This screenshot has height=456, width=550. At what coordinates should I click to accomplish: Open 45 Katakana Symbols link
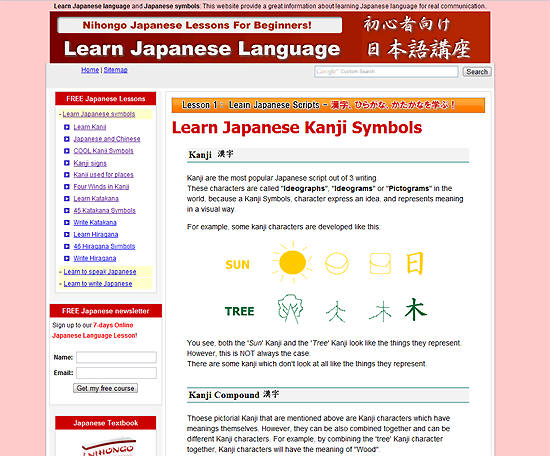[x=105, y=210]
